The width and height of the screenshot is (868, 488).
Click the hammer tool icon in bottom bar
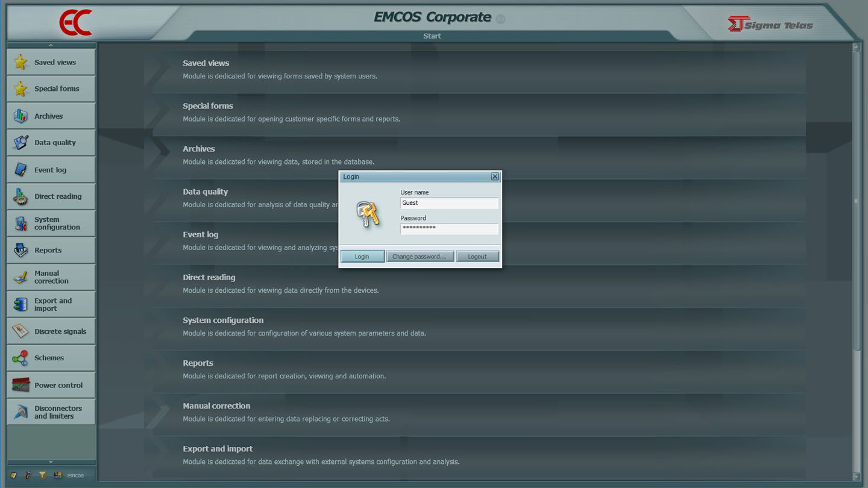[x=28, y=475]
